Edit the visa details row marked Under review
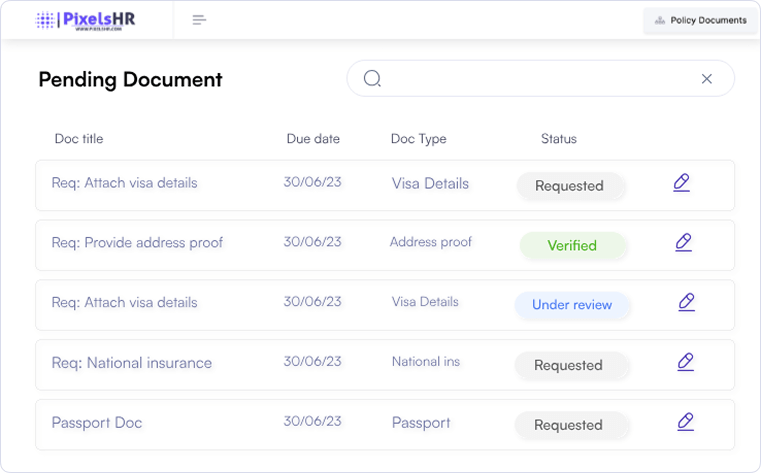Image resolution: width=761 pixels, height=473 pixels. tap(685, 302)
